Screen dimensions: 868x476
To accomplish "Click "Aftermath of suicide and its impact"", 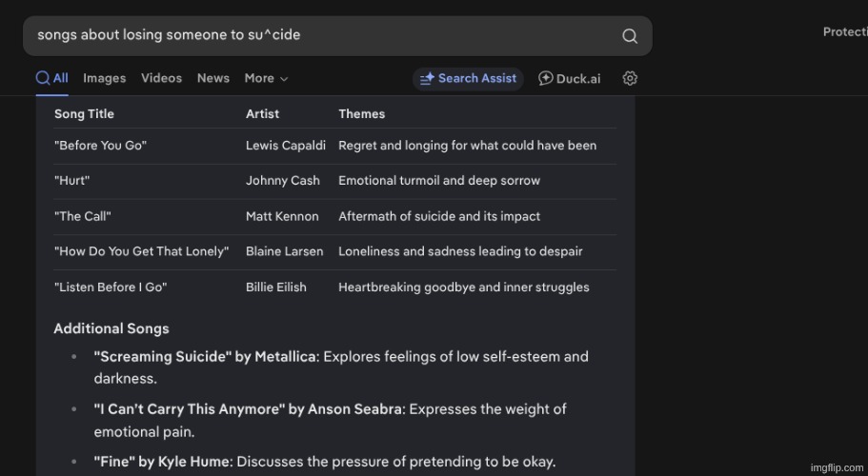I will (x=439, y=216).
